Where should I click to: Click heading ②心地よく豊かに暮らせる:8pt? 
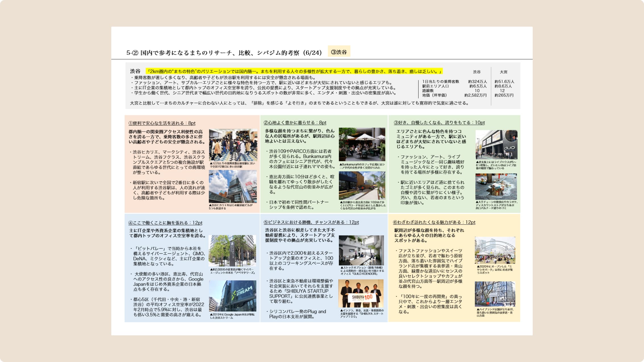tap(295, 123)
